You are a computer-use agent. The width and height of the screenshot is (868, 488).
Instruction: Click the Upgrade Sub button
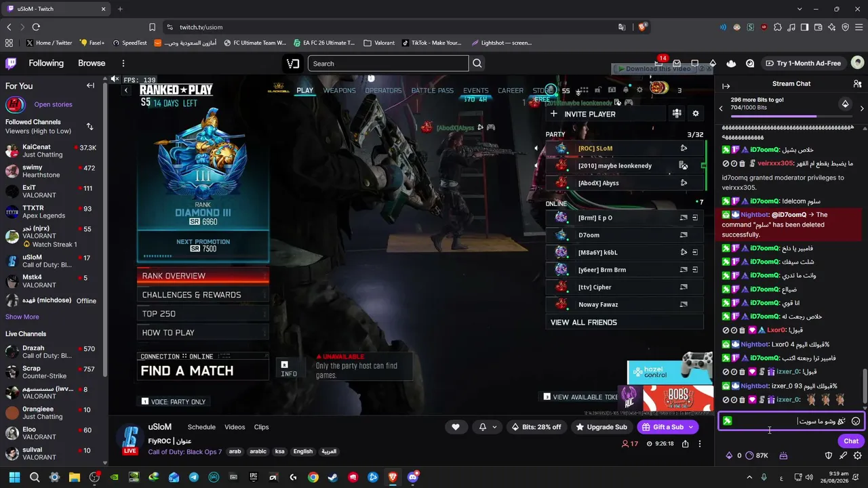click(601, 427)
